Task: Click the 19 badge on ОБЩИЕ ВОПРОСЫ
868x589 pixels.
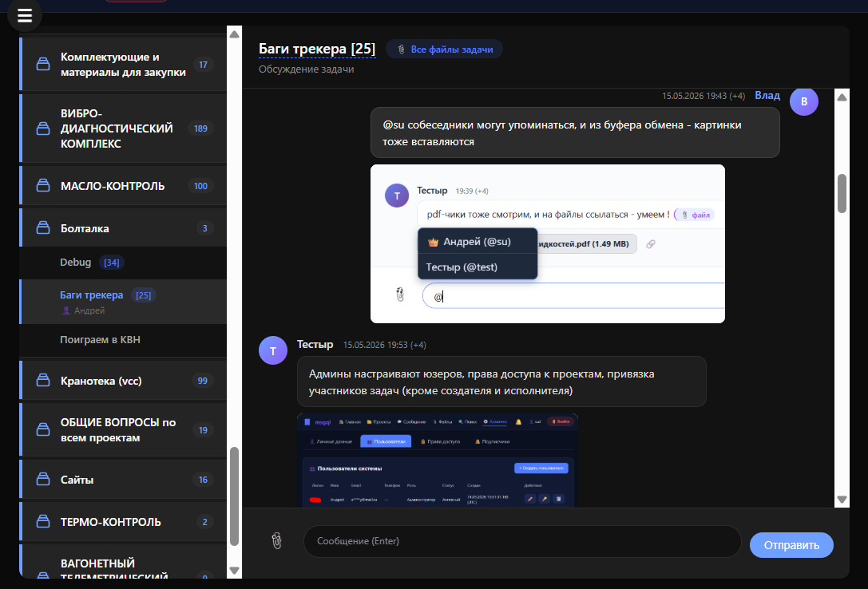Action: [203, 429]
